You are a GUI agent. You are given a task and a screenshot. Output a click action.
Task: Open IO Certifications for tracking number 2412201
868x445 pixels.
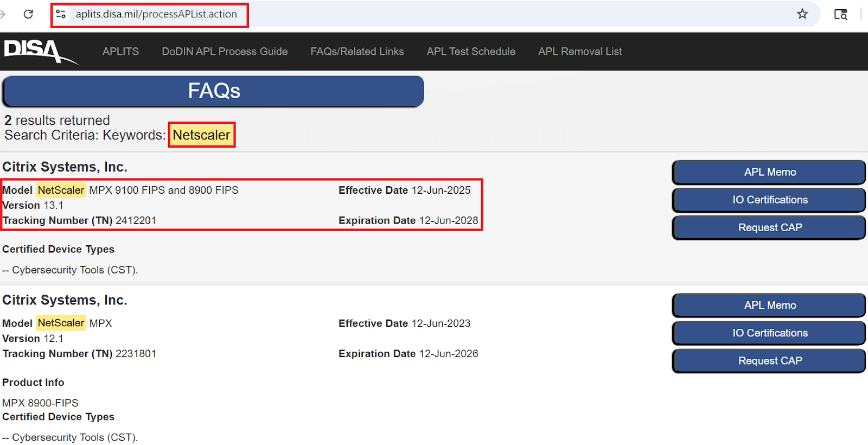[x=769, y=200]
